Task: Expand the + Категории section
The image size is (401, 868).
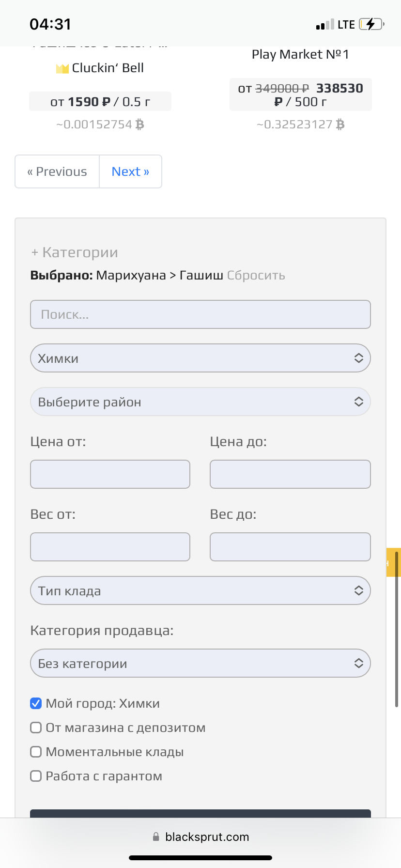Action: coord(75,252)
